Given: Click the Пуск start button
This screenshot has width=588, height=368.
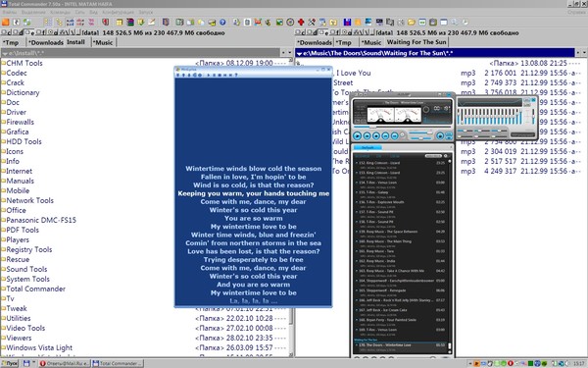Looking at the screenshot, I should pos(10,363).
